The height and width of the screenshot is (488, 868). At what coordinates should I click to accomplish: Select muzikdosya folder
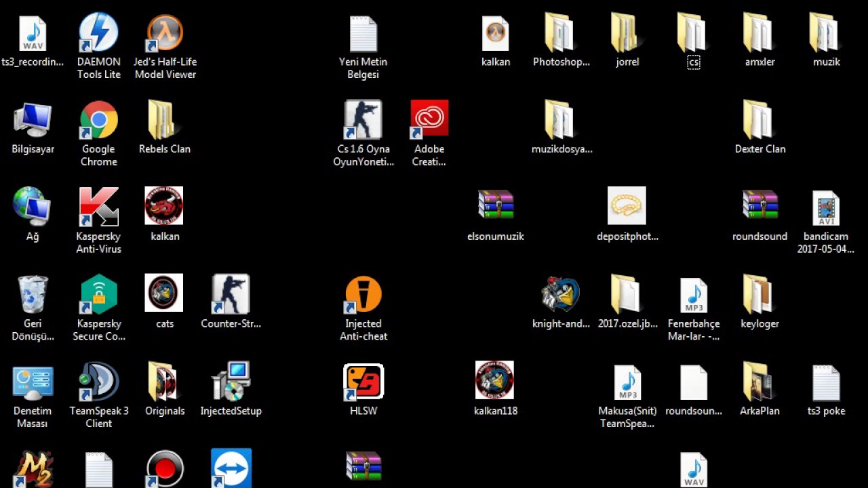pos(559,120)
